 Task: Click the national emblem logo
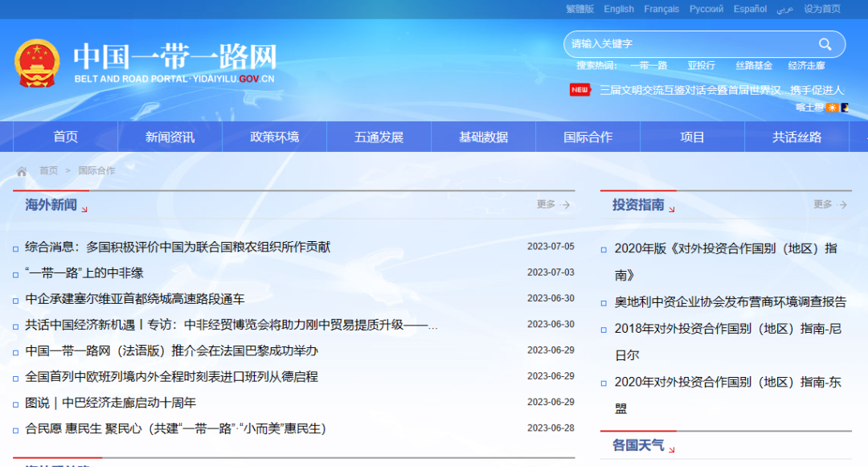[x=37, y=63]
